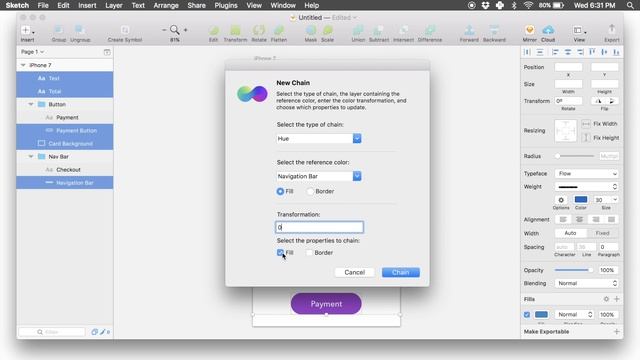The image size is (640, 360).
Task: Click the blue fill color swatch
Action: pos(541,314)
